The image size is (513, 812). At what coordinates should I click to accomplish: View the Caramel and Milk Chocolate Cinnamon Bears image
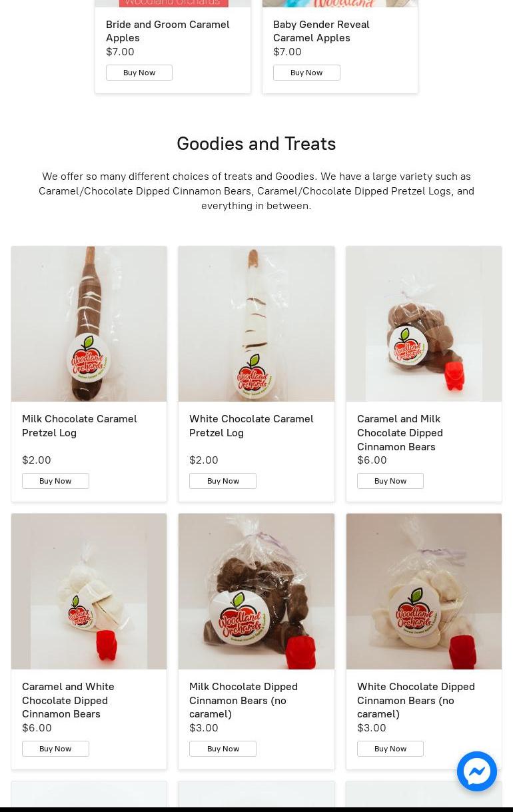pyautogui.click(x=424, y=324)
